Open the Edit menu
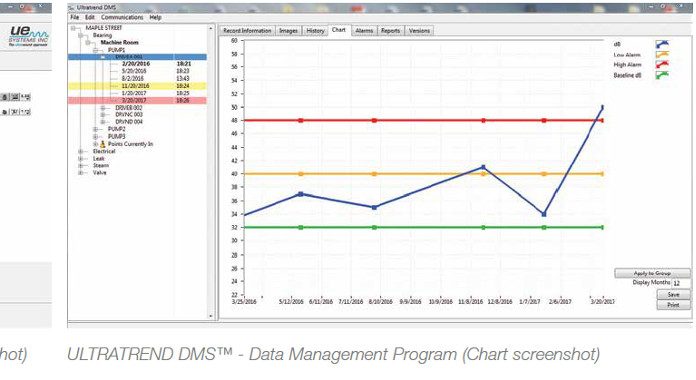This screenshot has width=696, height=380. (x=90, y=17)
